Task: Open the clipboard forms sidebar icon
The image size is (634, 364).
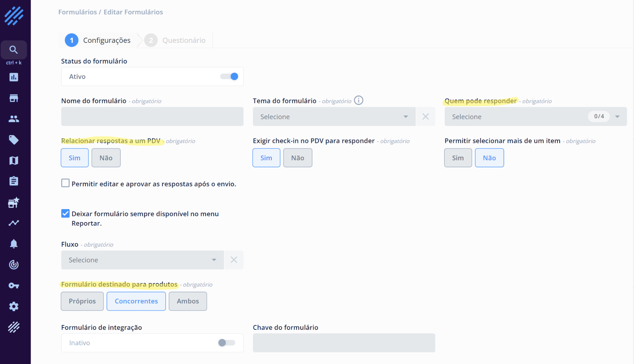Action: (x=14, y=181)
